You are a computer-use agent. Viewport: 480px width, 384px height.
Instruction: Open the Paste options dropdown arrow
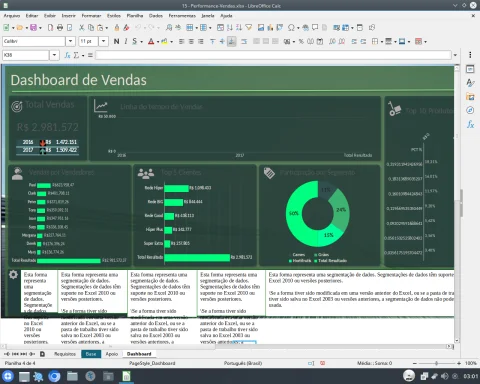click(x=107, y=28)
